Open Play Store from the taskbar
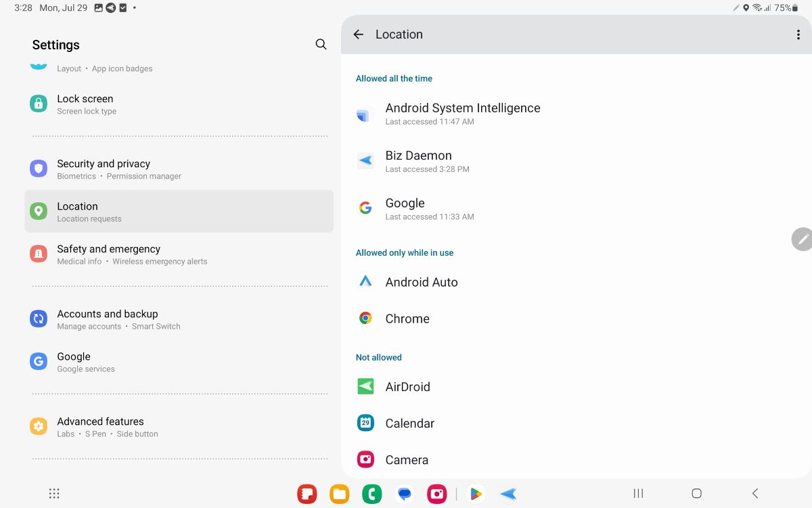The height and width of the screenshot is (508, 812). [476, 493]
